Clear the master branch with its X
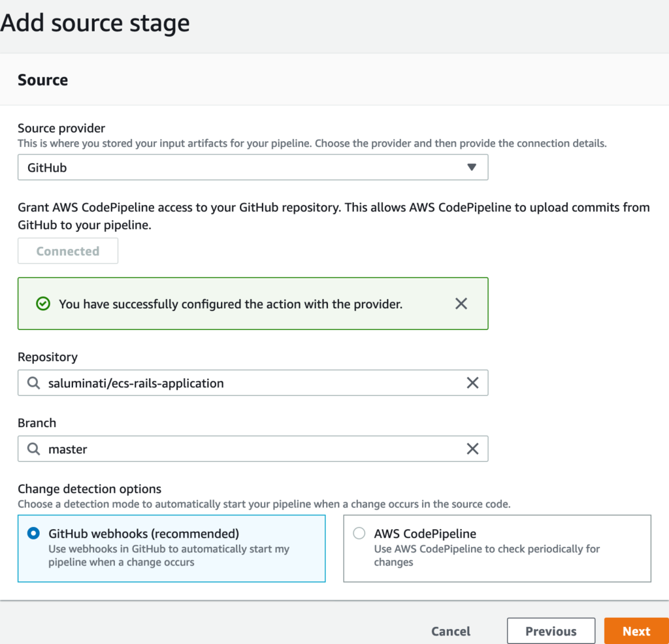This screenshot has width=669, height=644. click(x=472, y=449)
